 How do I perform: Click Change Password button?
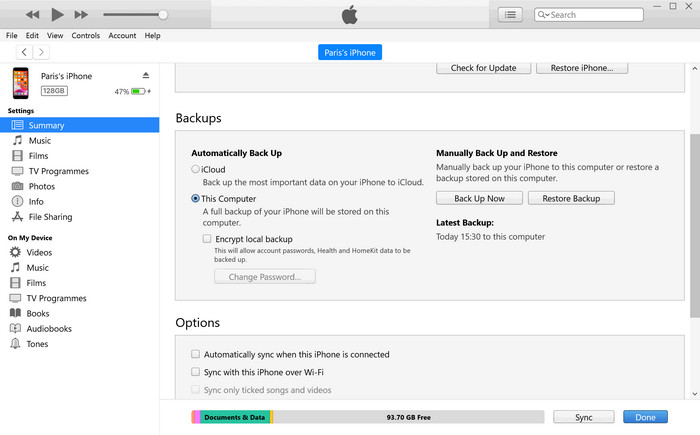coord(265,276)
